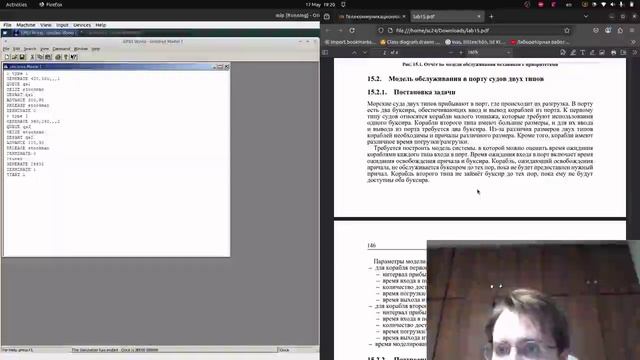
Task: Open the Firefox account icon
Action: click(x=608, y=30)
